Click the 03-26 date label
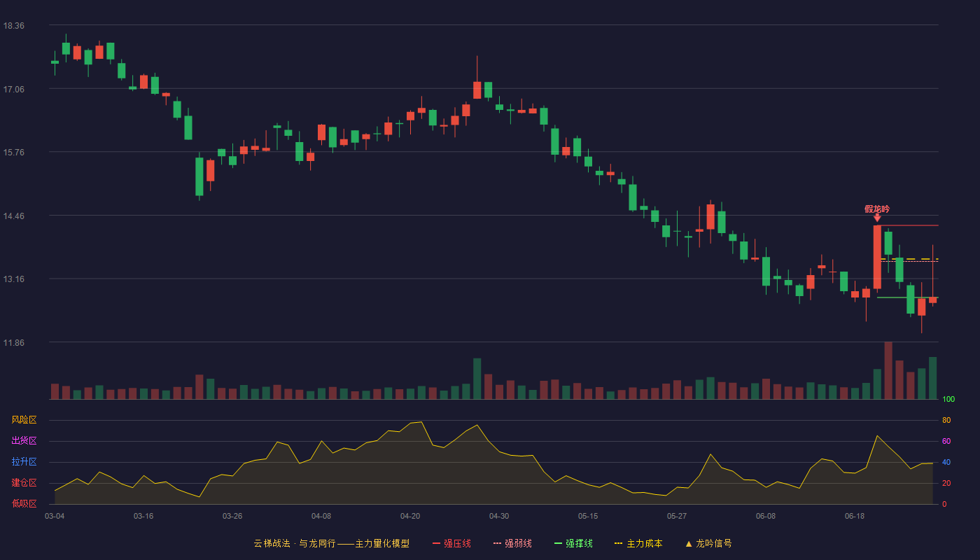The width and height of the screenshot is (980, 560). point(232,516)
